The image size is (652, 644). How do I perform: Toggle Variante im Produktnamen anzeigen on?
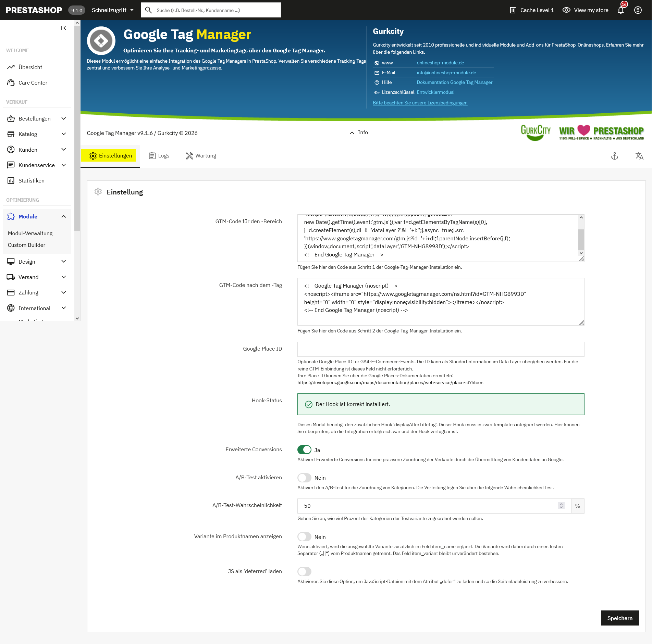coord(304,536)
